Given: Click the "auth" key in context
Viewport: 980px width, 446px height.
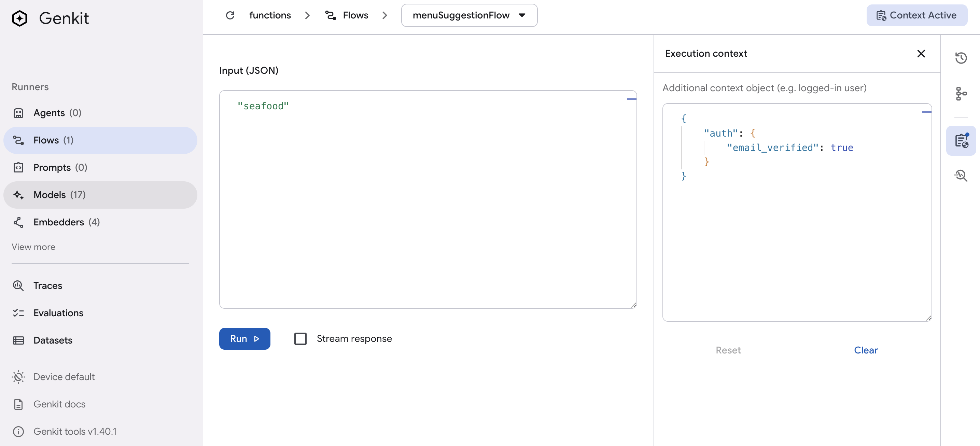Looking at the screenshot, I should click(x=721, y=134).
